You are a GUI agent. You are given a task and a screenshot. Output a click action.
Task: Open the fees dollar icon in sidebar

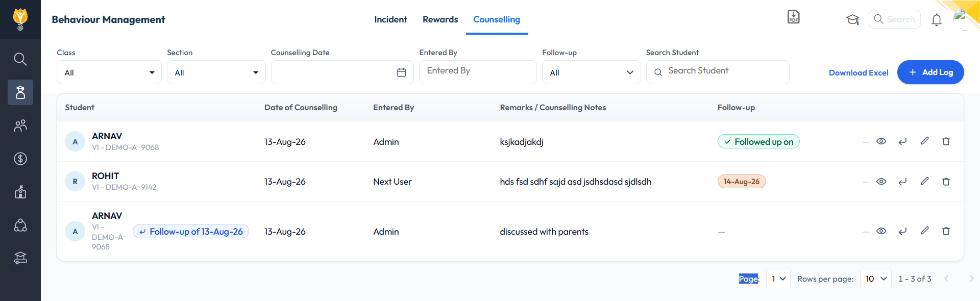point(20,159)
